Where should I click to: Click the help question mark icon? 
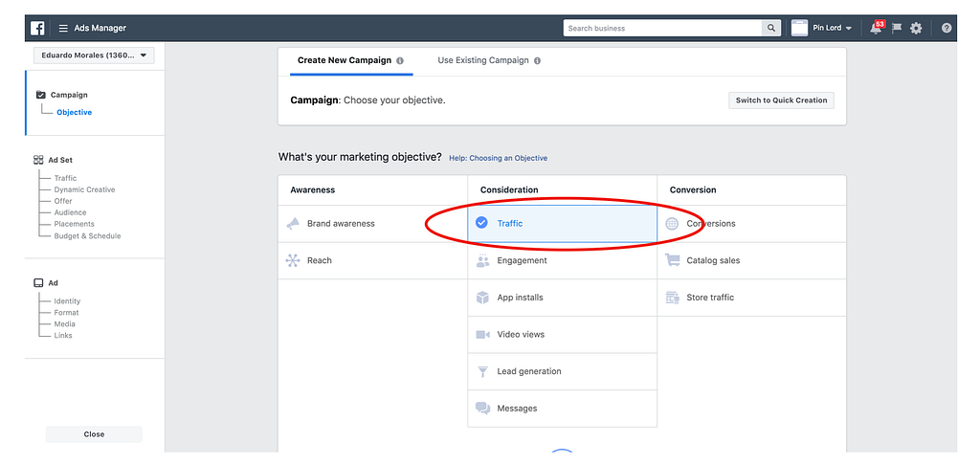click(947, 29)
